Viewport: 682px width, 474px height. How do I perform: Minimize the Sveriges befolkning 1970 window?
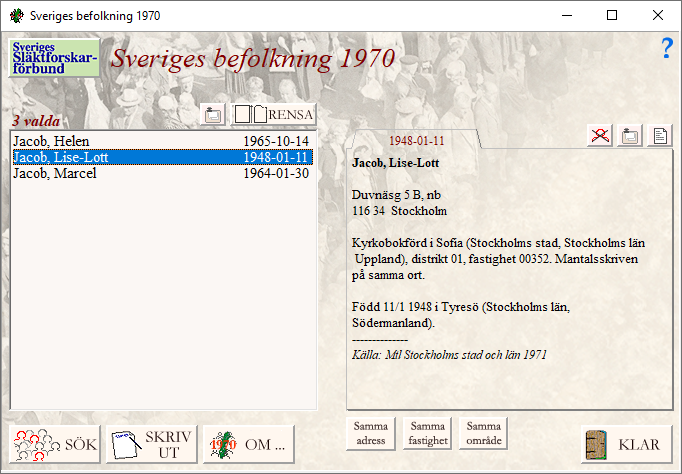pyautogui.click(x=567, y=16)
